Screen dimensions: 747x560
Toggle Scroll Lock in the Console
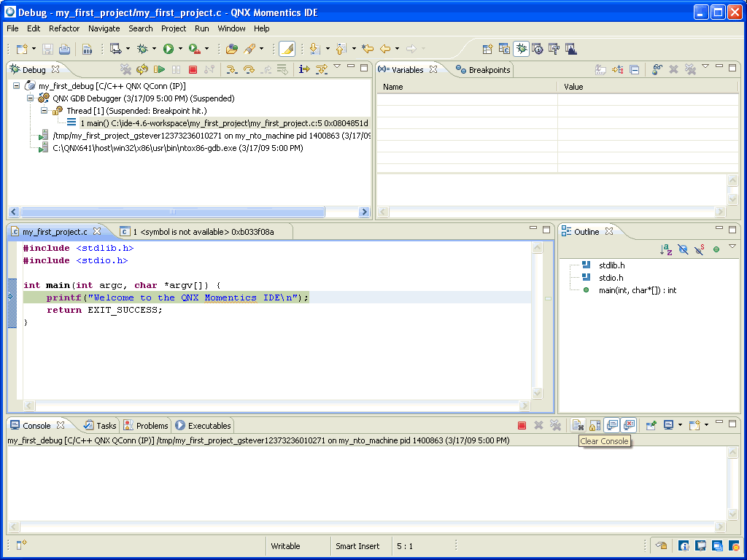(x=594, y=425)
